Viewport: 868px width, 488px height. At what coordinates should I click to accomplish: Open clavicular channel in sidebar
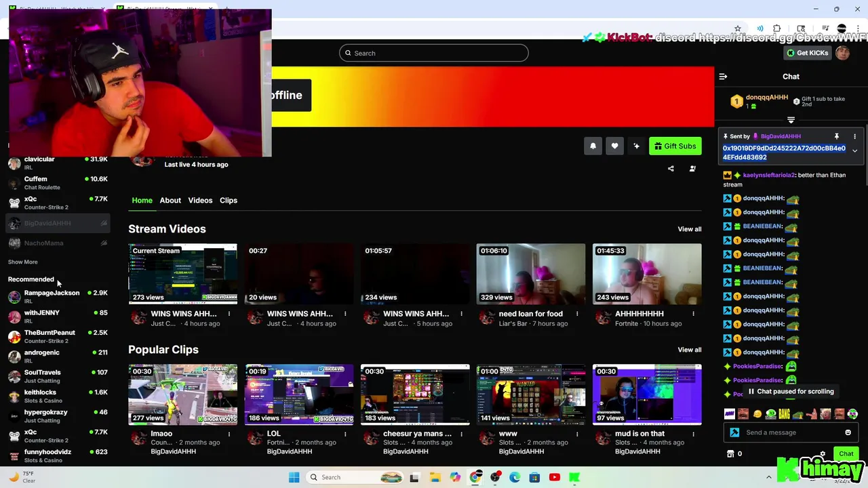click(x=58, y=163)
